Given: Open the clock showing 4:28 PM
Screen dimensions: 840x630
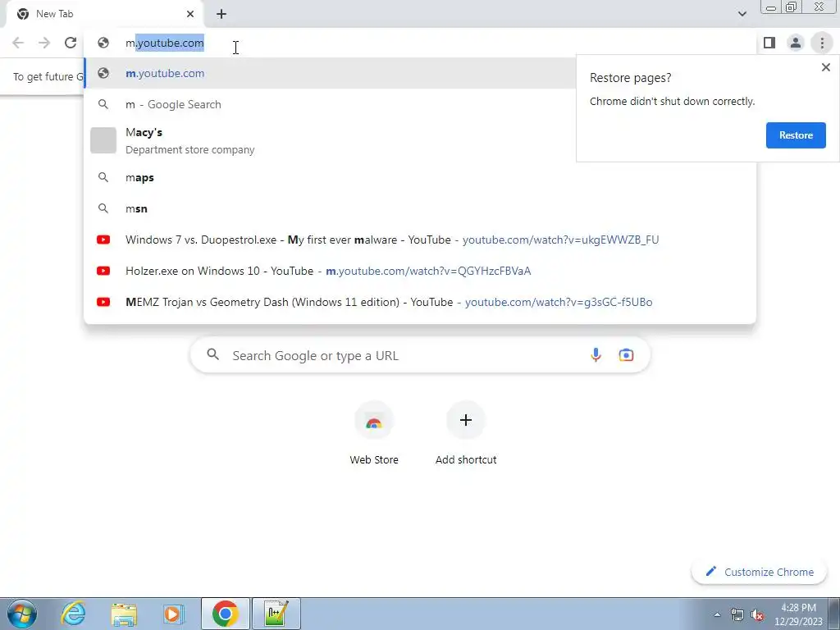Looking at the screenshot, I should tap(798, 614).
